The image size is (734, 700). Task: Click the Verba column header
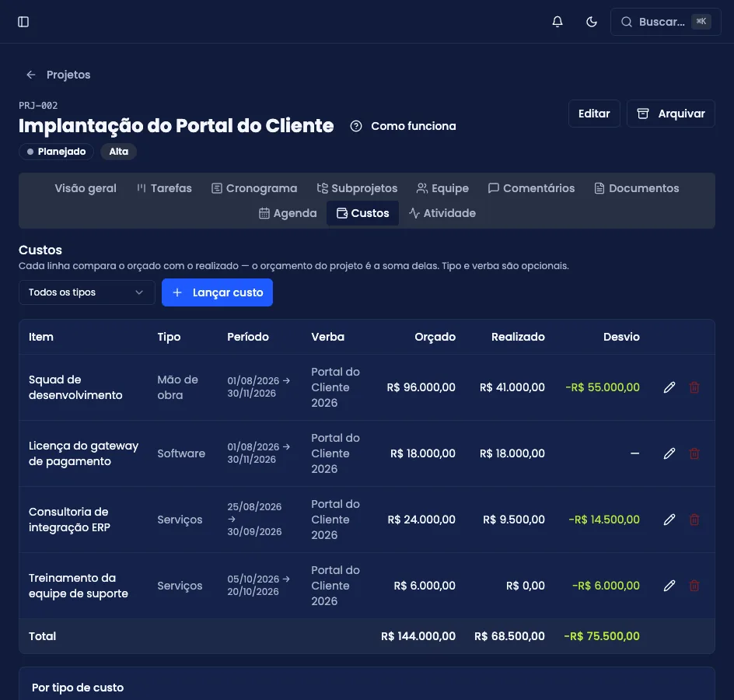click(327, 337)
